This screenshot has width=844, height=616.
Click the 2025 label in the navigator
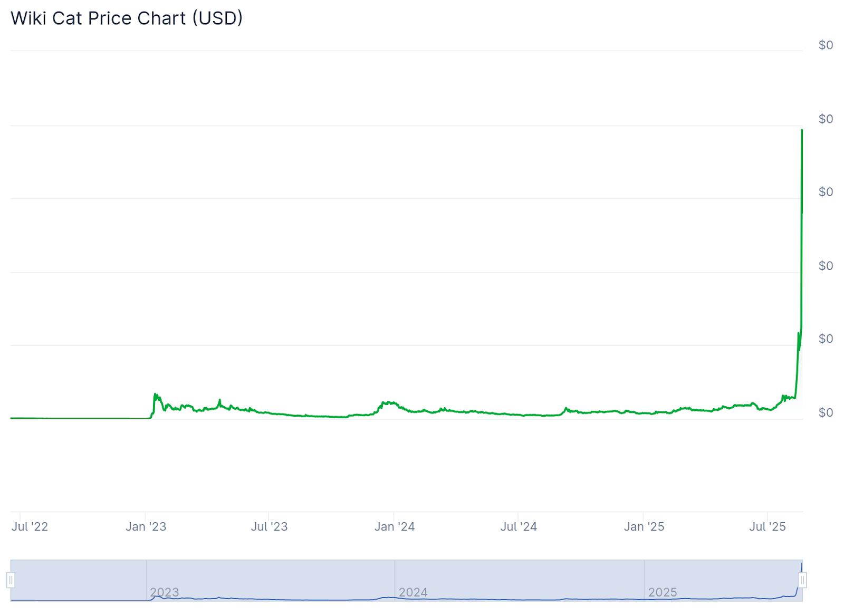[663, 592]
